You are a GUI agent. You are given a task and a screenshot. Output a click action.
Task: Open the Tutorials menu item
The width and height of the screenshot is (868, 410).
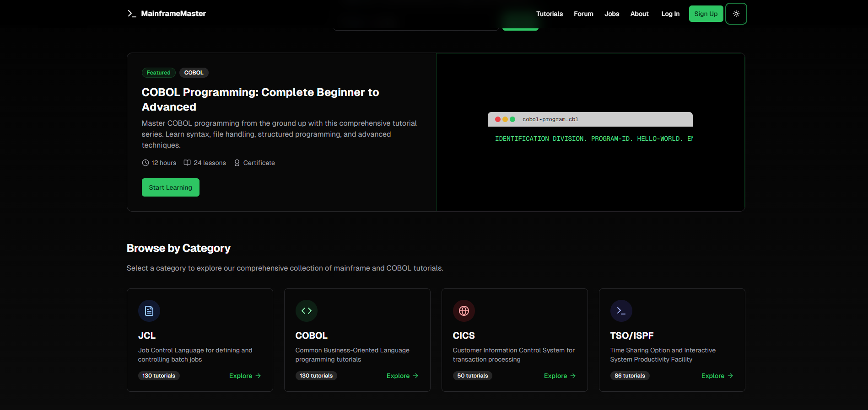(x=549, y=14)
